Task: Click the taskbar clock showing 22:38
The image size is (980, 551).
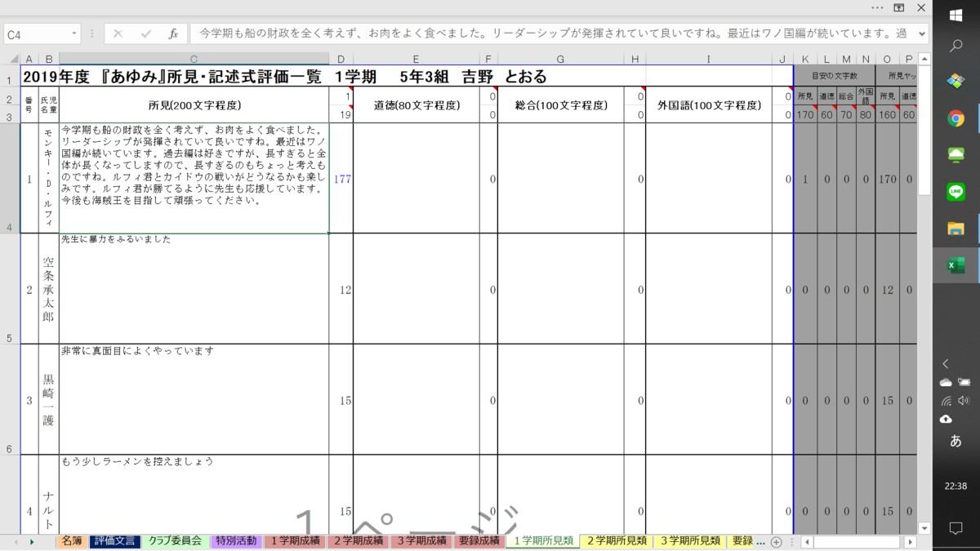Action: coord(956,486)
